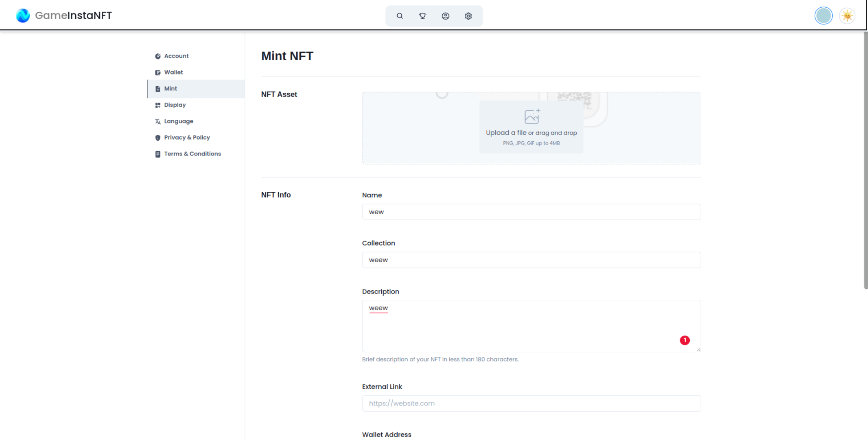The width and height of the screenshot is (868, 441).
Task: Click the Wallet sidebar icon
Action: pos(158,72)
